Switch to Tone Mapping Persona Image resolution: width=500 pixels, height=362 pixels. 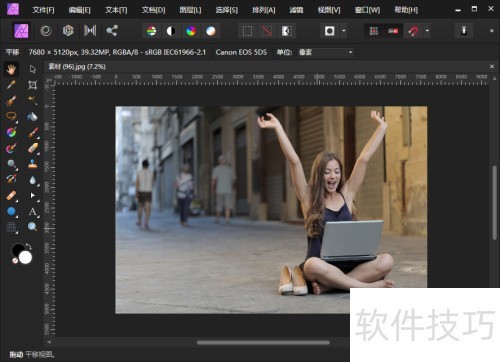(90, 31)
